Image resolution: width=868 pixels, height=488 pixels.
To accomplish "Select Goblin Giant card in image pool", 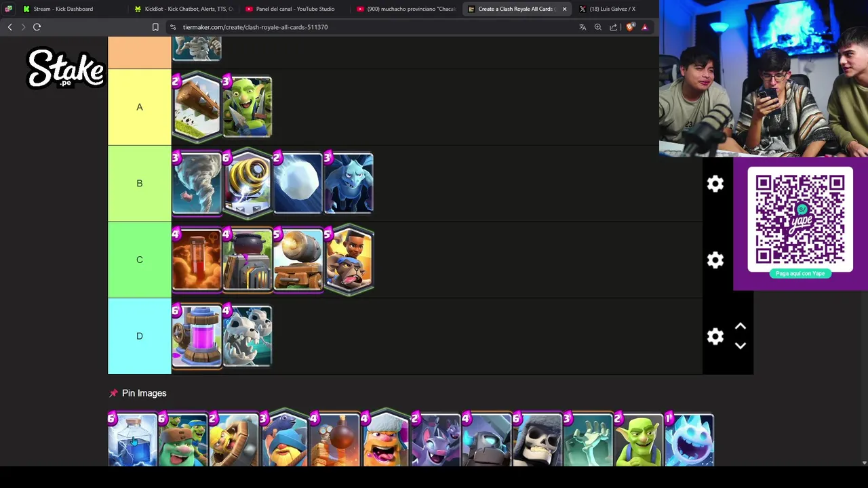I will [x=183, y=440].
